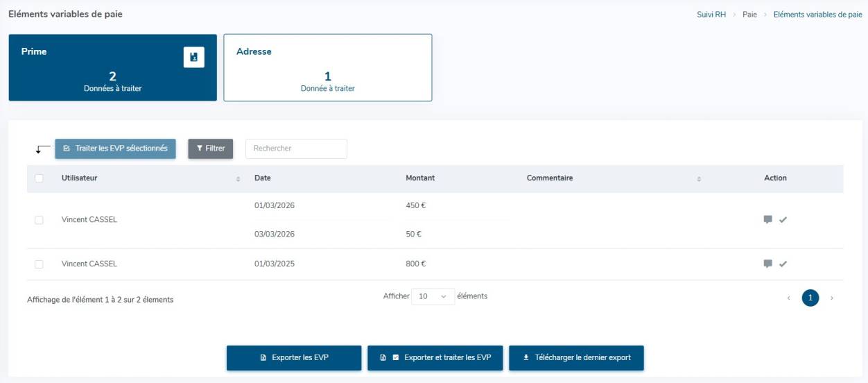
Task: Select checkbox for the 01/03/2025 row
Action: 39,264
